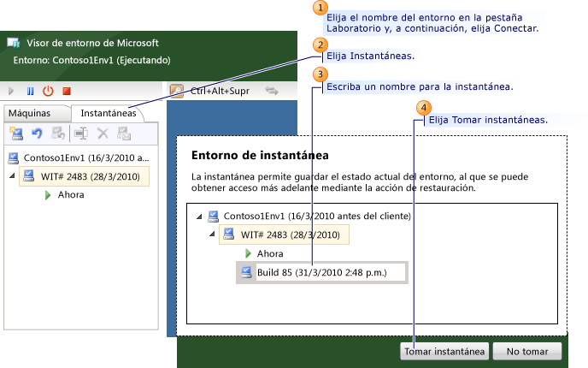Click the Entorno: Contoso1Env1 (Ejecutando) label
Screen dimensions: 588x368
point(92,60)
